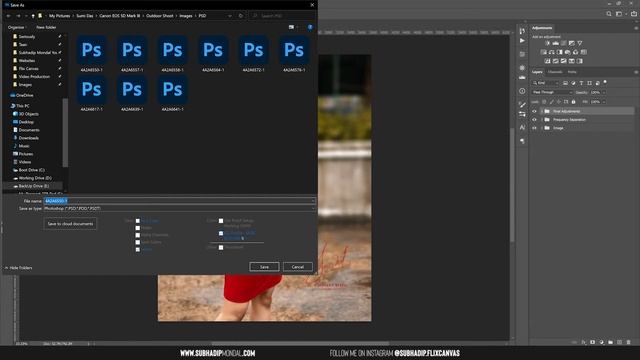Click the Save button

pyautogui.click(x=264, y=267)
